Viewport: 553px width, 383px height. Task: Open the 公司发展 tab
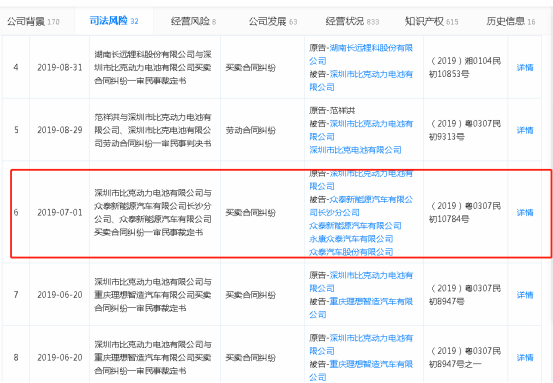(273, 22)
